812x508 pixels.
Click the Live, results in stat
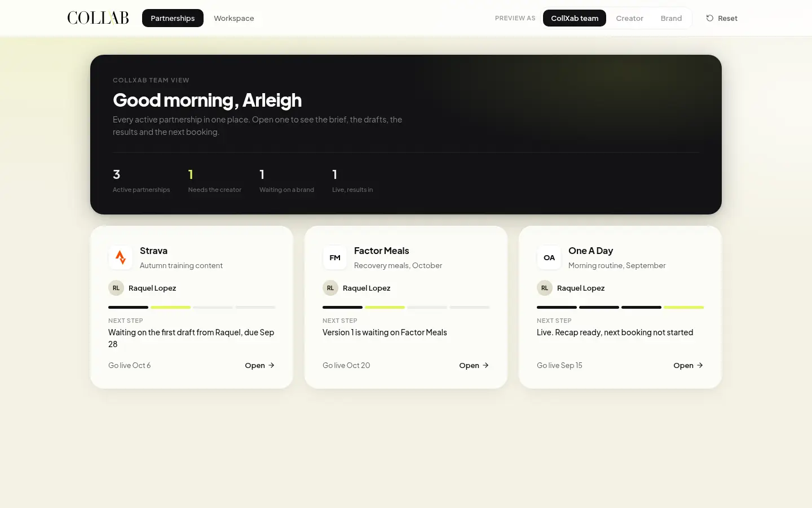(x=352, y=181)
